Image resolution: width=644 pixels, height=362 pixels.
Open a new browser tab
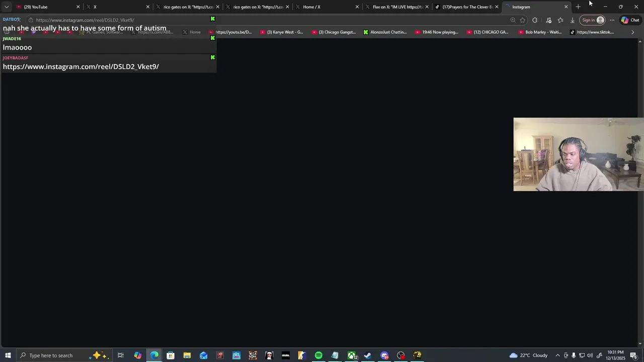(578, 7)
